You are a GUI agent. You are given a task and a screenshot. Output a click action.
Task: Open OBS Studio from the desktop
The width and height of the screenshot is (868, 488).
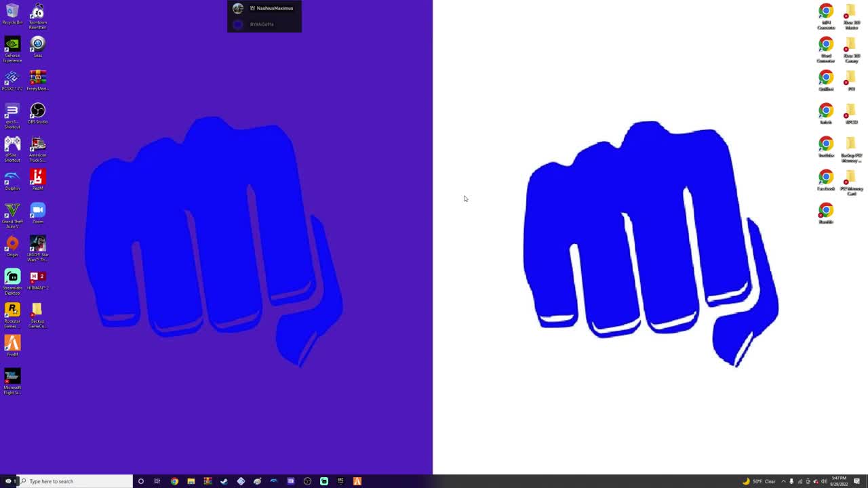pos(37,114)
